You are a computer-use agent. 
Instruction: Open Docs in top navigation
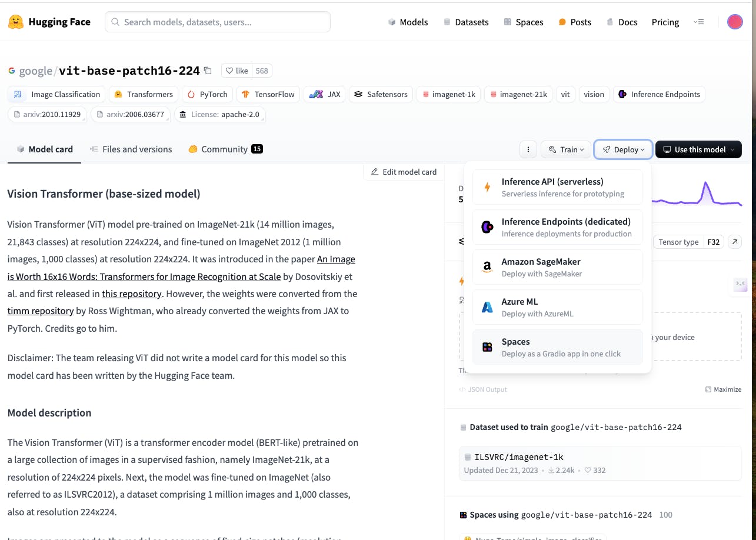622,22
